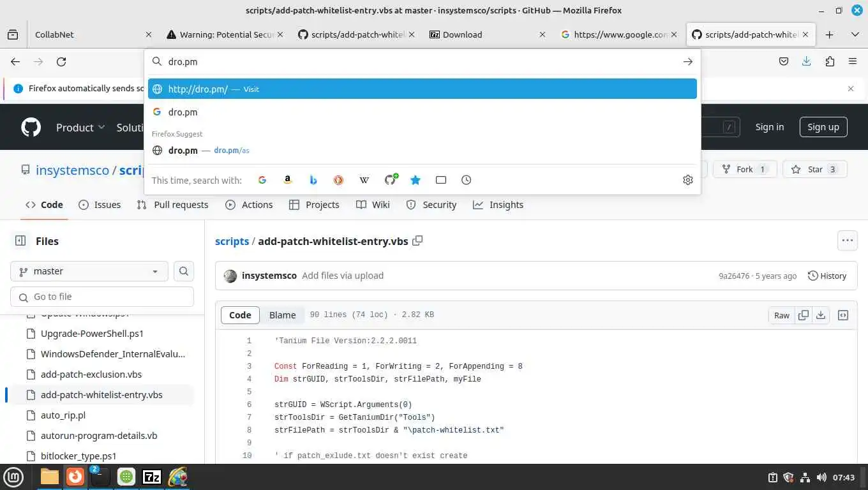Open Firefox application hamburger menu
Viewport: 868px width, 490px height.
click(x=853, y=62)
